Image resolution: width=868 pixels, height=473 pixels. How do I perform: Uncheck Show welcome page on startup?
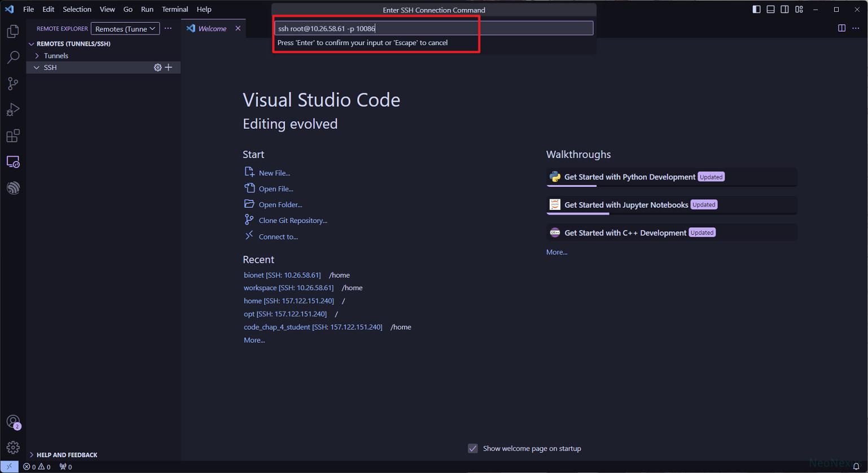473,448
